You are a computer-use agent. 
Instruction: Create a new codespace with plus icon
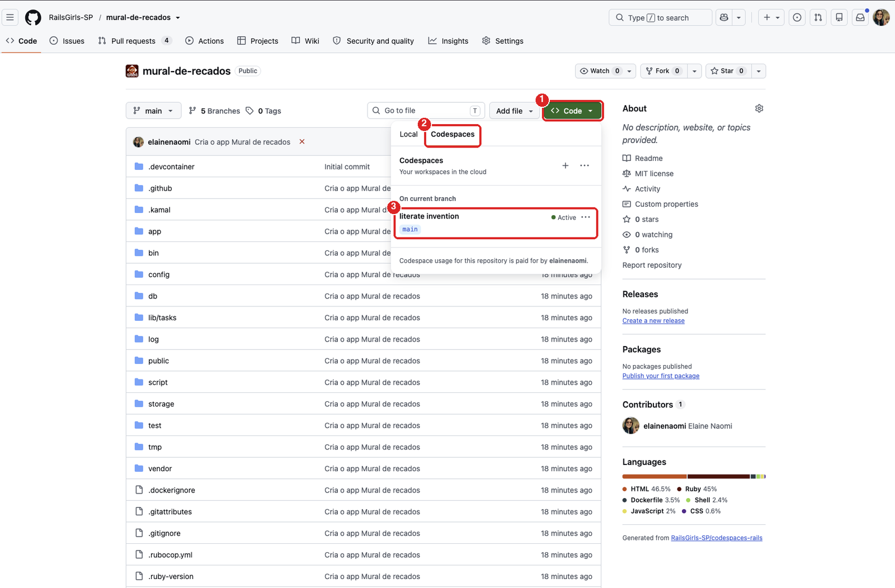(x=566, y=165)
